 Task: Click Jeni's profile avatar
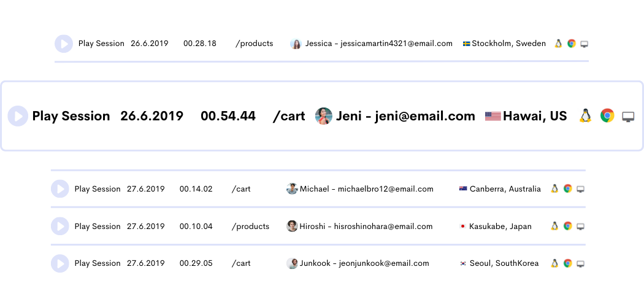click(x=324, y=116)
